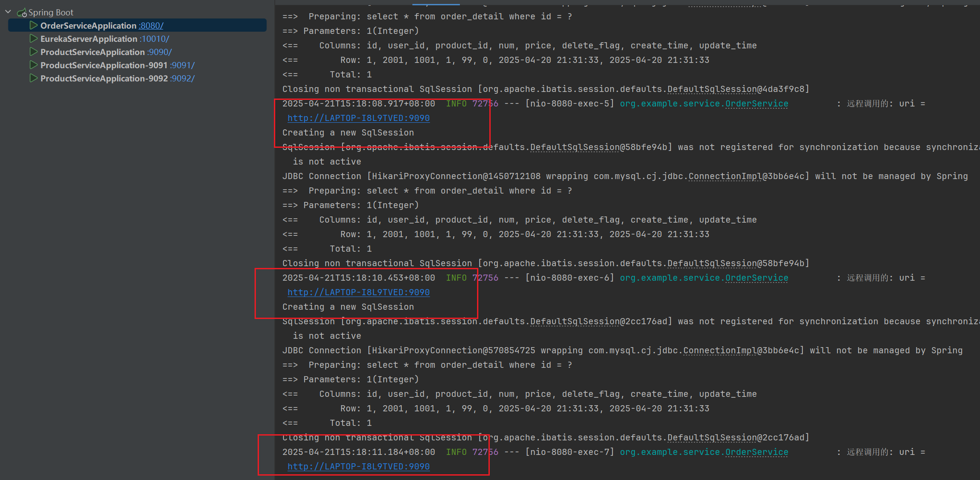Click run icon beside ProductServiceApplication :9090

tap(33, 52)
